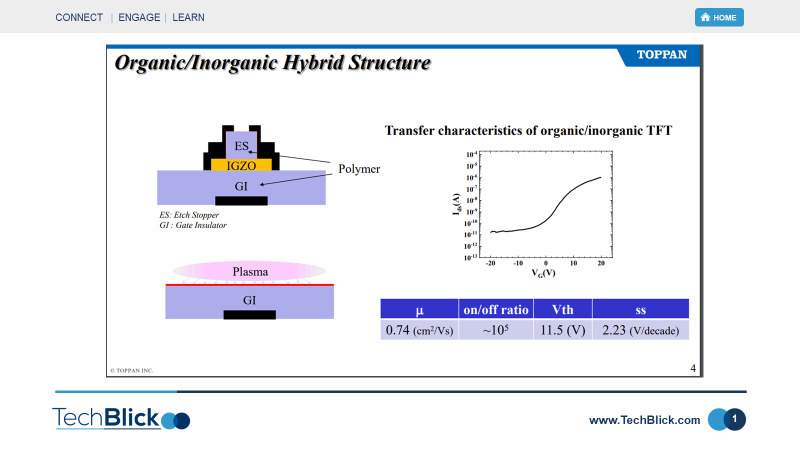Click the ~10⁵ table cell
800x450 pixels.
(496, 330)
